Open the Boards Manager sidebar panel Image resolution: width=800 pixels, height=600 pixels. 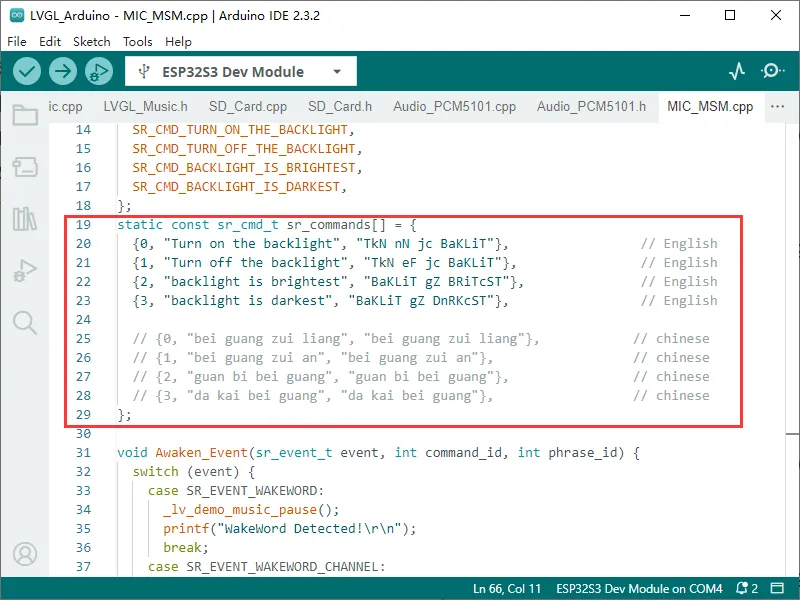25,167
